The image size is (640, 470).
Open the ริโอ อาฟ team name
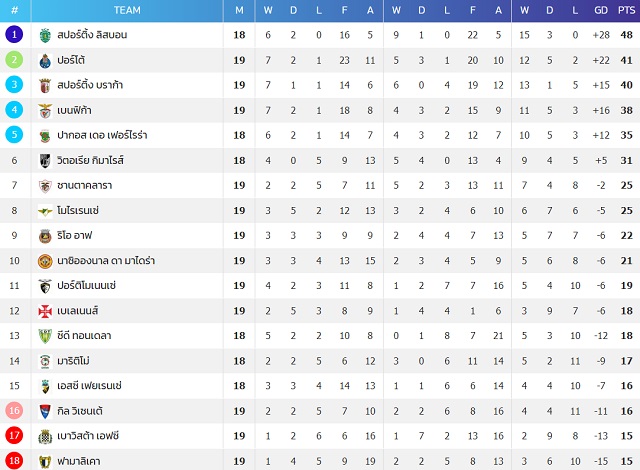pos(75,235)
